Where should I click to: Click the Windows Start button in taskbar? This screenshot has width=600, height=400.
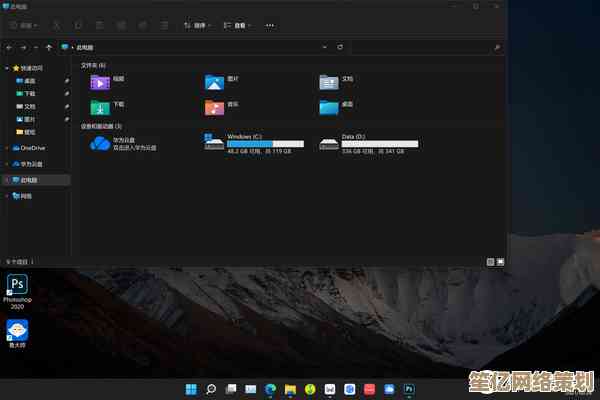pyautogui.click(x=191, y=388)
